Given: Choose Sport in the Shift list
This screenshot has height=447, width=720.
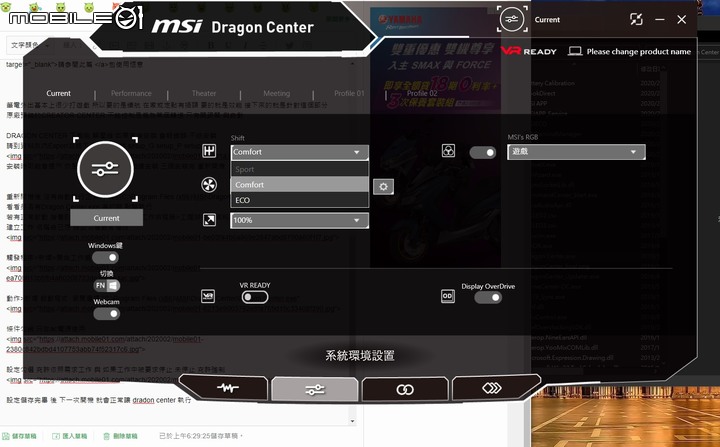Looking at the screenshot, I should [x=299, y=169].
